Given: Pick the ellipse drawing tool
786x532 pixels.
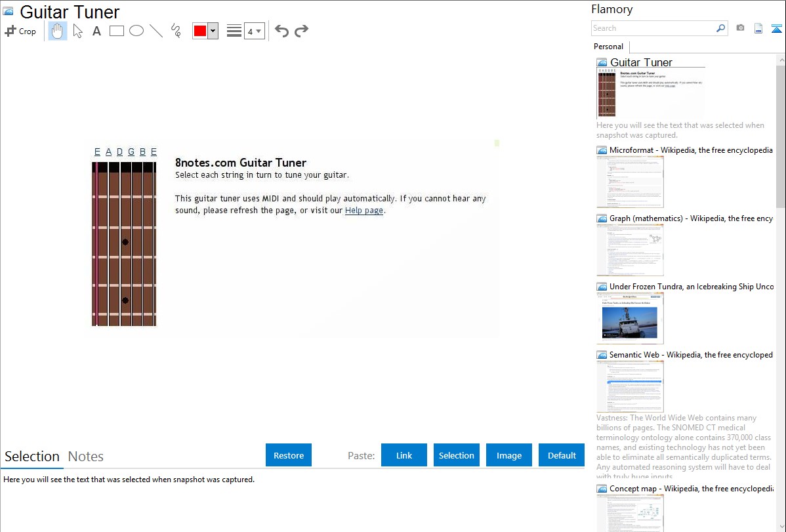Looking at the screenshot, I should coord(136,31).
